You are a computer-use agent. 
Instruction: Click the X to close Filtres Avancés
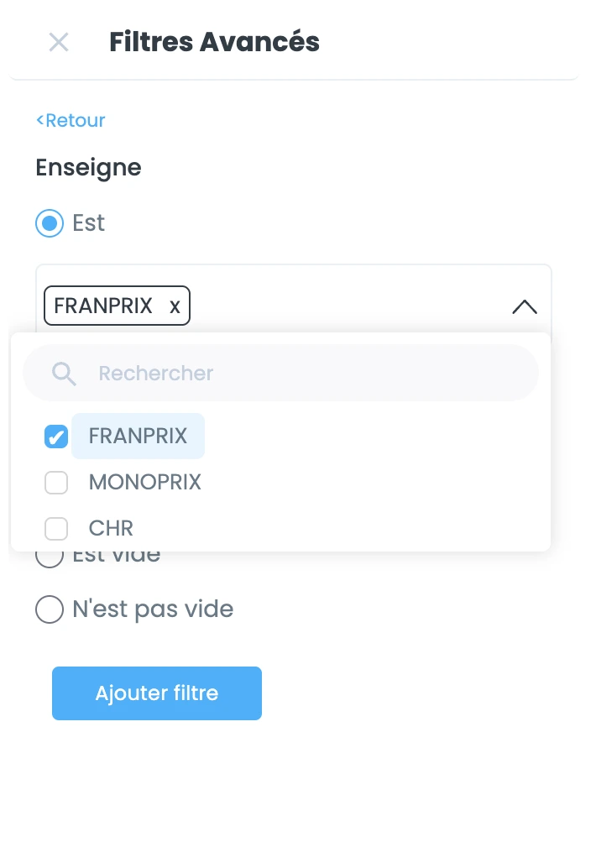[x=58, y=42]
